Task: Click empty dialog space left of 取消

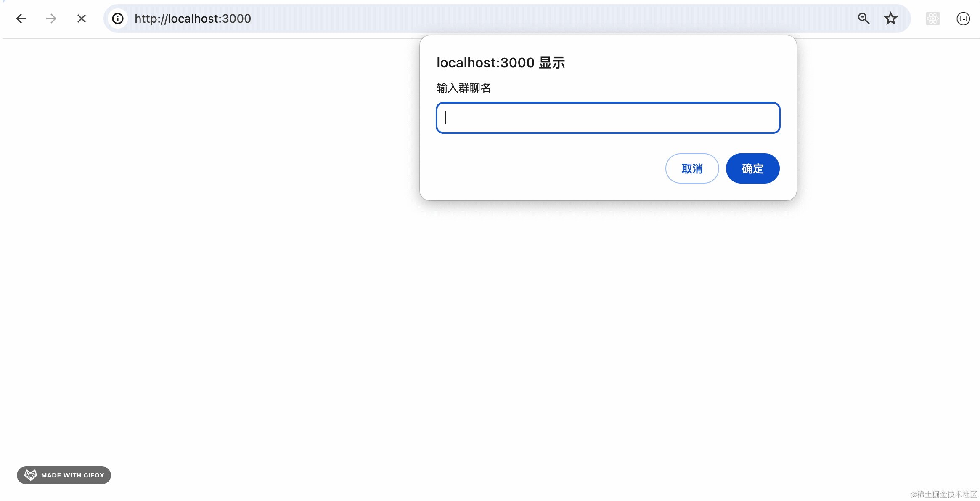Action: coord(547,168)
